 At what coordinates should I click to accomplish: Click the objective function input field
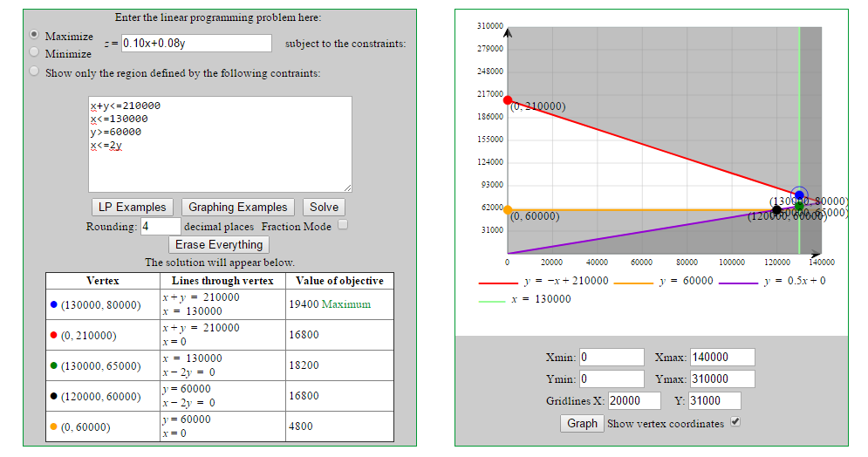click(196, 43)
